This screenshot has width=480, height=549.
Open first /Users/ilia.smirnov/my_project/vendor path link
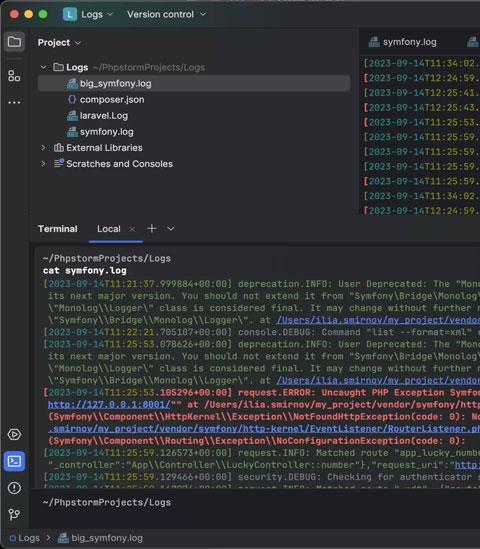pos(378,320)
